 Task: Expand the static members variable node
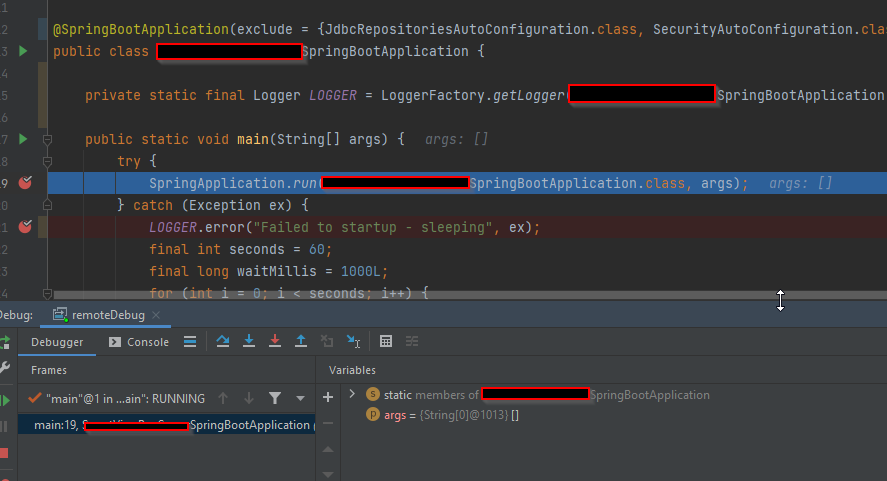(352, 395)
